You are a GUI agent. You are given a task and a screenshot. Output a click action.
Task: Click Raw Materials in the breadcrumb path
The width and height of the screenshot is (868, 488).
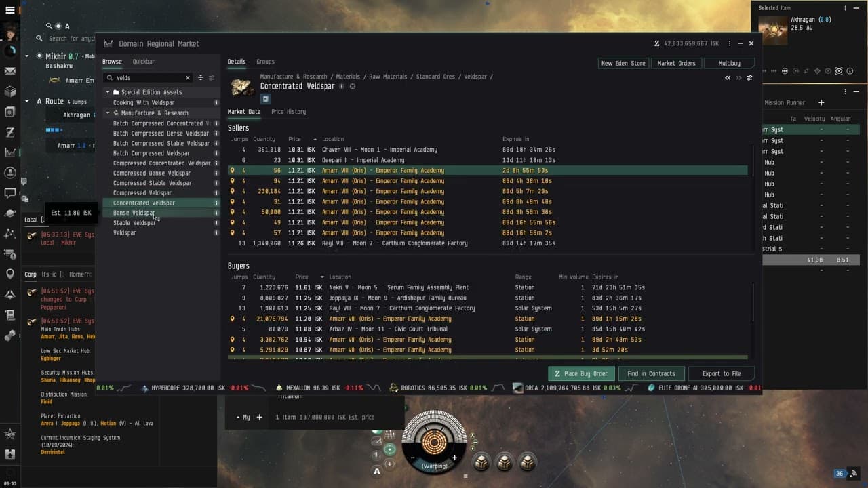point(388,77)
